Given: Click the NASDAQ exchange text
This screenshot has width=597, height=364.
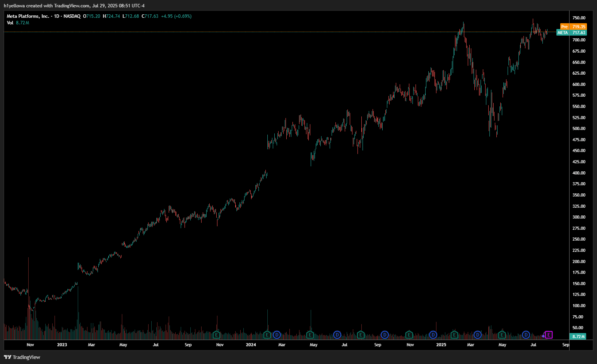Looking at the screenshot, I should (72, 16).
